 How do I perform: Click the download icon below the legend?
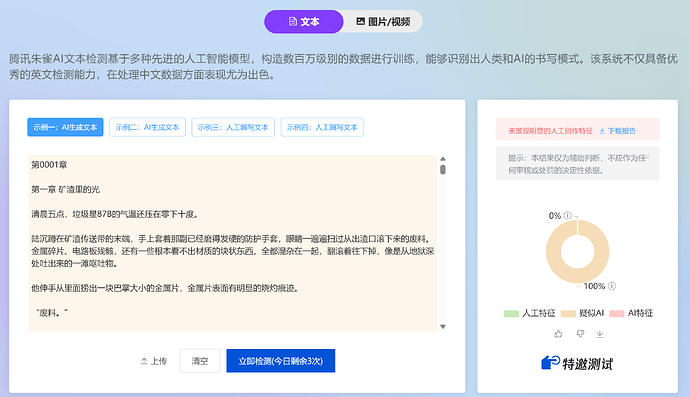pos(600,335)
